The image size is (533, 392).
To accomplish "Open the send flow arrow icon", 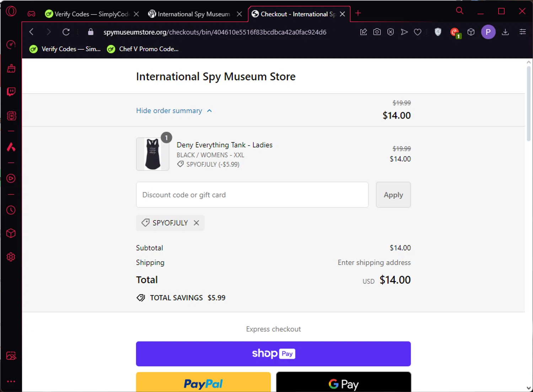I will (404, 32).
